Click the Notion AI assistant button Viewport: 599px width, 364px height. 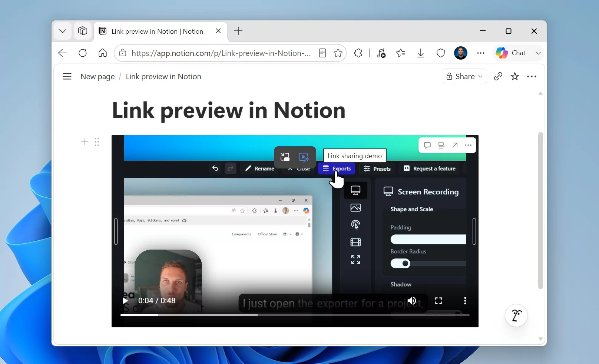pyautogui.click(x=516, y=315)
